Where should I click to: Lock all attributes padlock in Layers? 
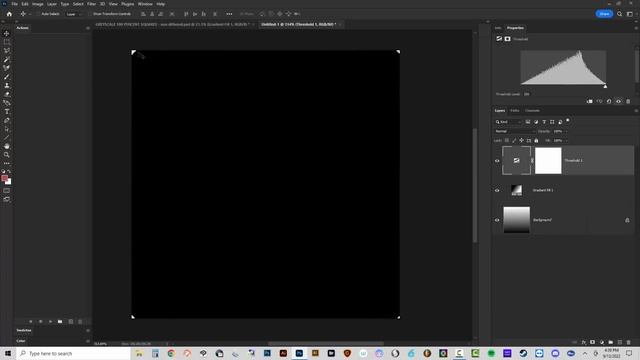click(x=536, y=140)
